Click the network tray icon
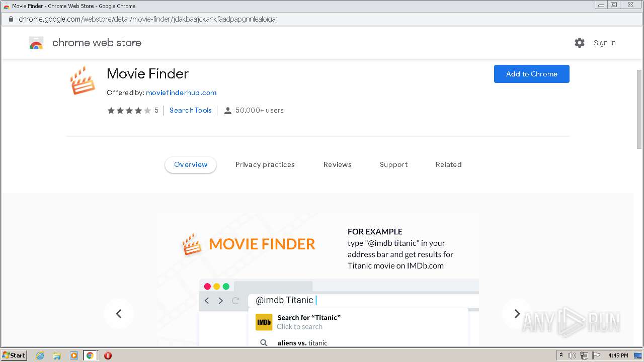The width and height of the screenshot is (644, 362). click(584, 355)
